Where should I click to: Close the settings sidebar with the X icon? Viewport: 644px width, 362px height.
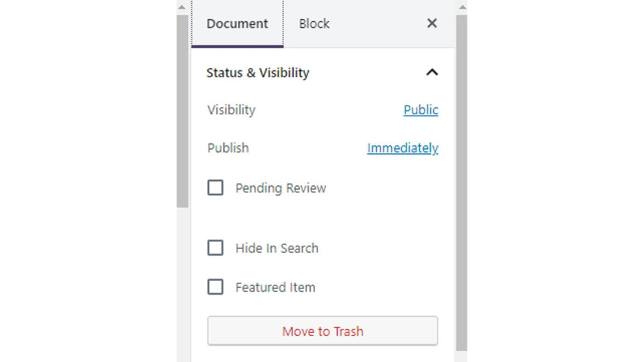432,23
